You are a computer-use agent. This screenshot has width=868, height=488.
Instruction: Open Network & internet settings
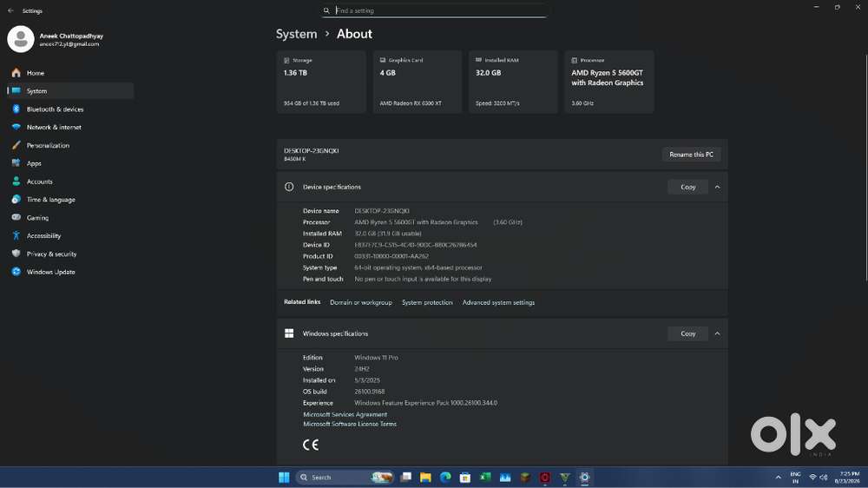(x=70, y=127)
